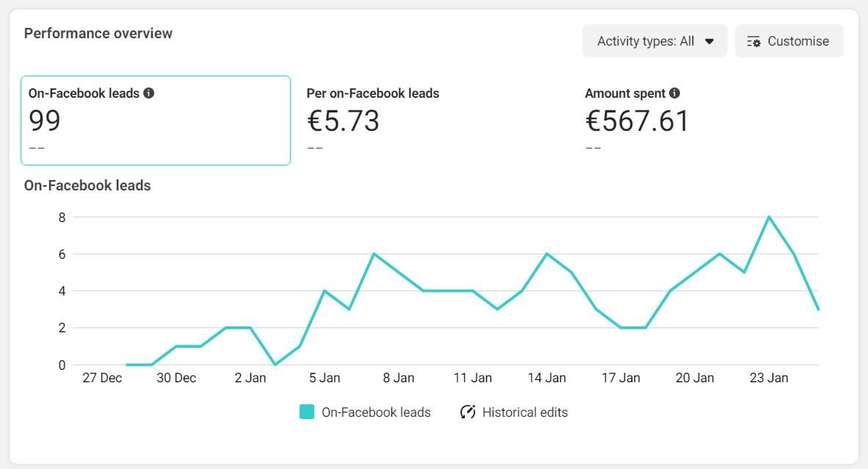868x469 pixels.
Task: Click the Customise settings icon
Action: click(754, 41)
